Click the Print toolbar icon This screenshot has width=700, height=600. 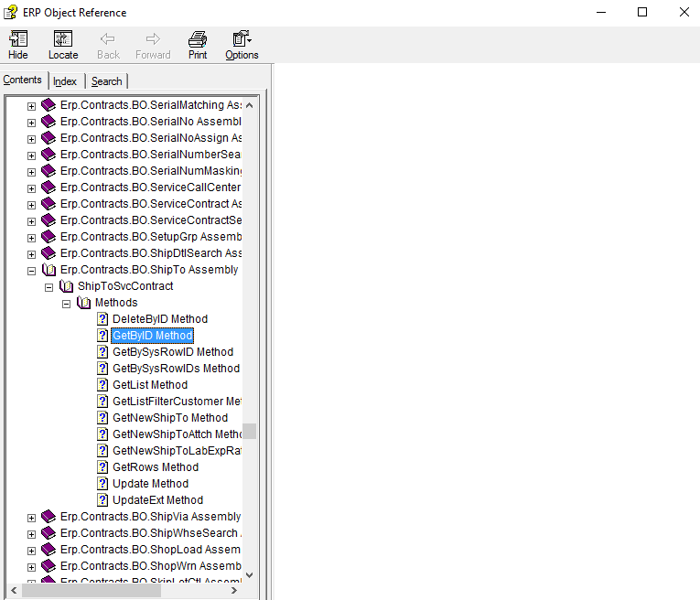pos(198,45)
